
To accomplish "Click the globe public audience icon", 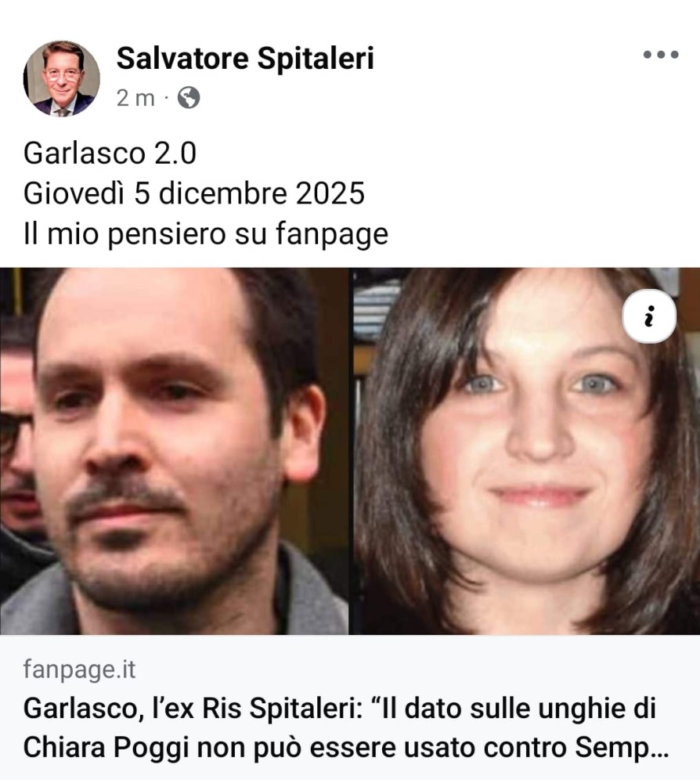I will point(189,98).
